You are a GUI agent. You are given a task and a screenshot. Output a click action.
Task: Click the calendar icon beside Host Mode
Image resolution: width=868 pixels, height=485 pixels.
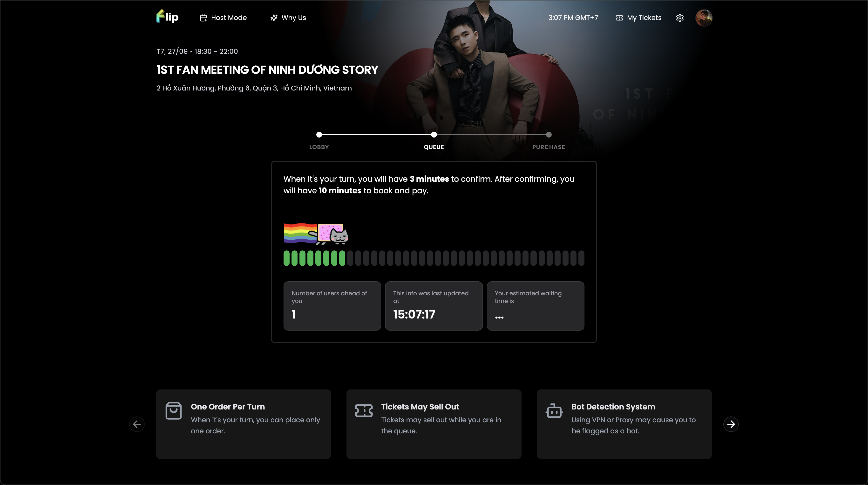(203, 18)
